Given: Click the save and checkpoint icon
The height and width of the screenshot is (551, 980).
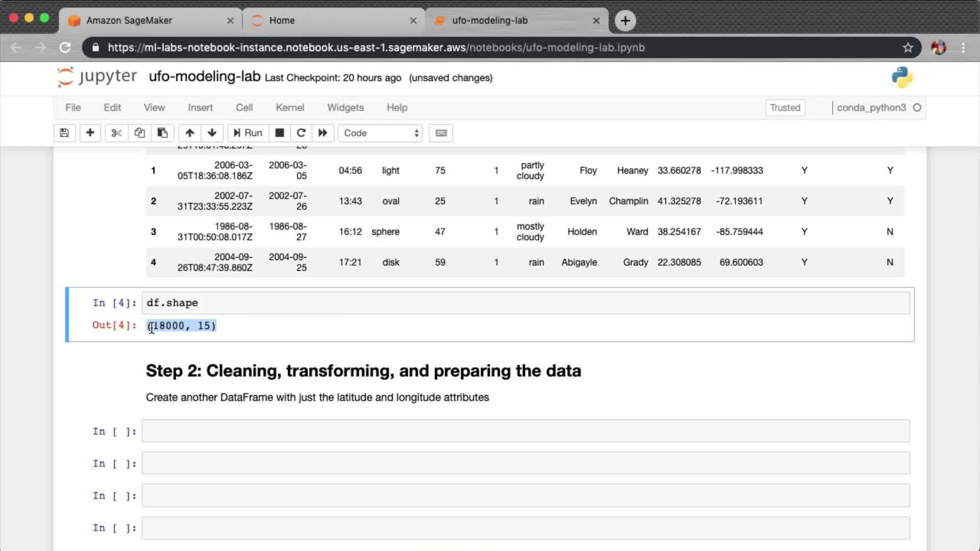Looking at the screenshot, I should (x=64, y=133).
